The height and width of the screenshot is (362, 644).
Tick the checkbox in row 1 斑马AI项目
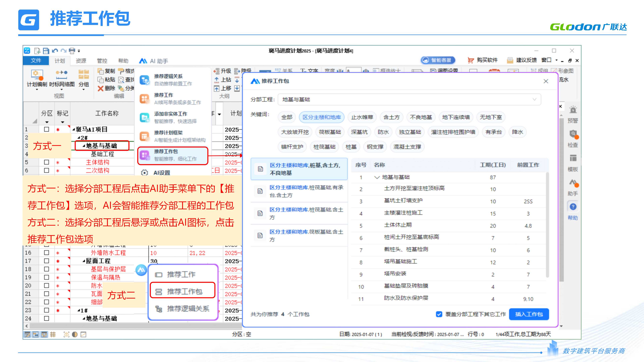coord(46,129)
